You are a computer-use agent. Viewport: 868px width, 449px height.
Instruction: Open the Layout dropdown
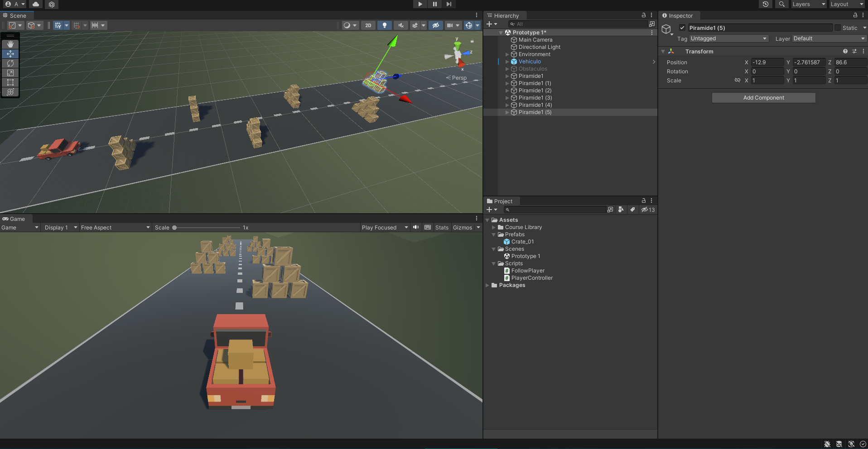tap(847, 4)
